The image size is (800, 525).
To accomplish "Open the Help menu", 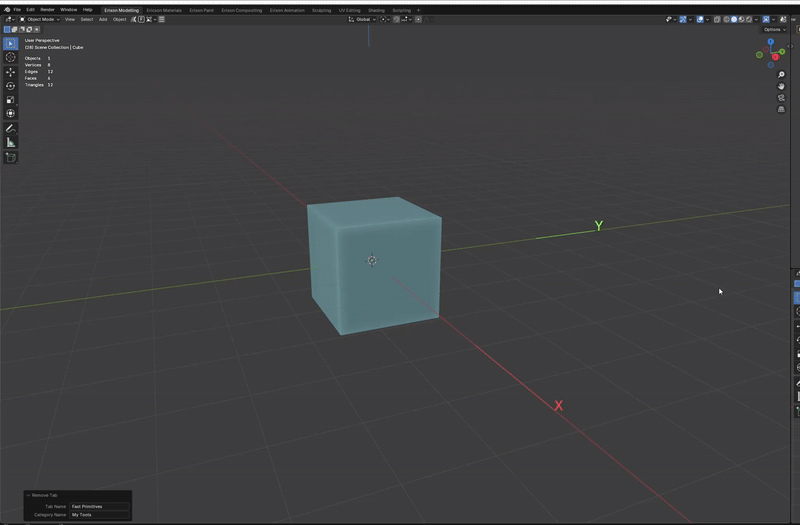I will click(88, 10).
